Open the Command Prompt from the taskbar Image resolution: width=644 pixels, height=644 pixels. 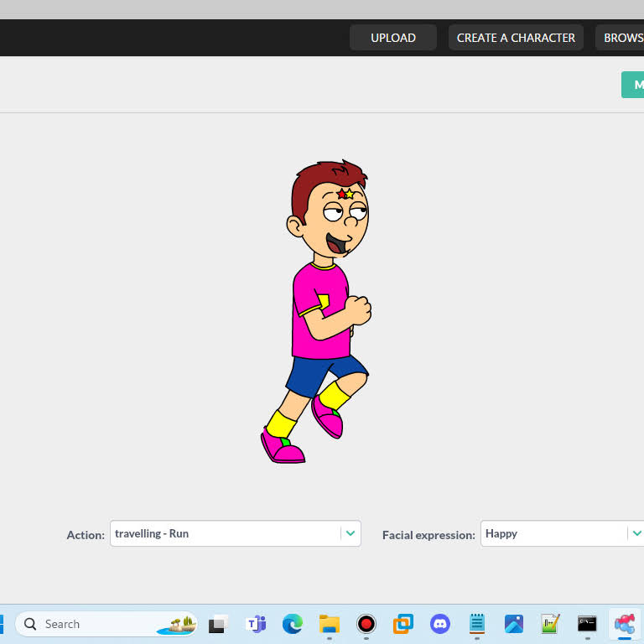587,624
